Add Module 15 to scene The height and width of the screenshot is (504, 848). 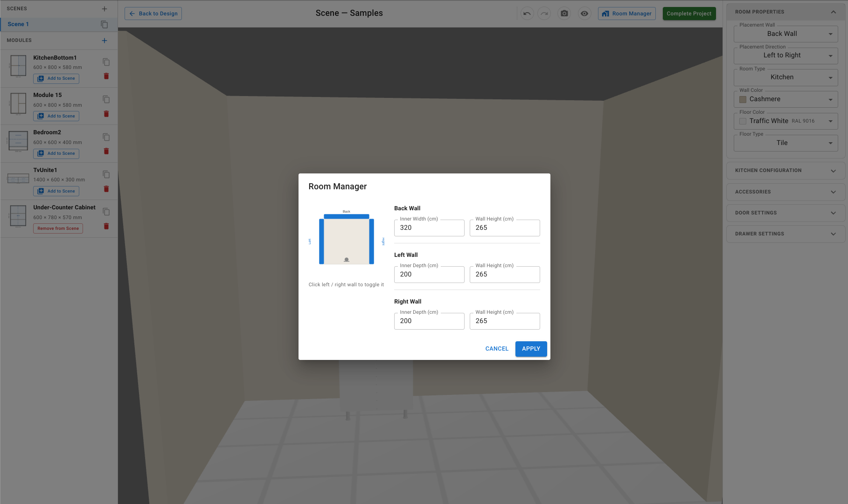(56, 116)
